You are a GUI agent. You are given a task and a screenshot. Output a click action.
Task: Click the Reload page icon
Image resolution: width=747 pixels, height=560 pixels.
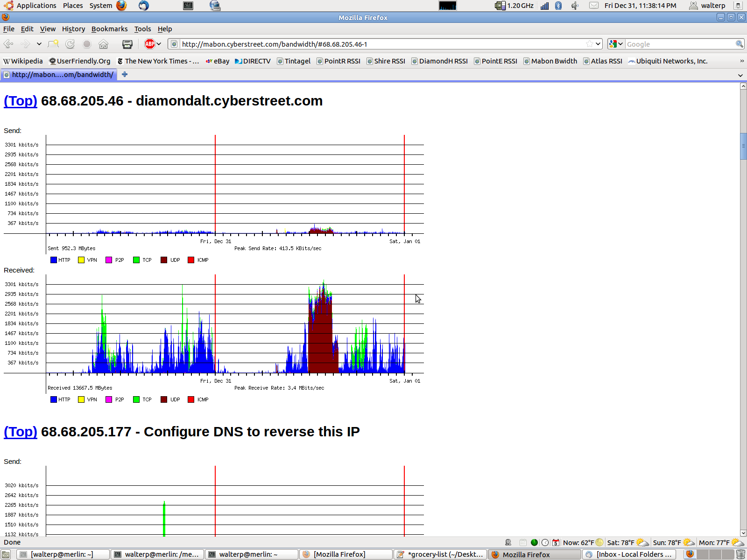pyautogui.click(x=70, y=44)
